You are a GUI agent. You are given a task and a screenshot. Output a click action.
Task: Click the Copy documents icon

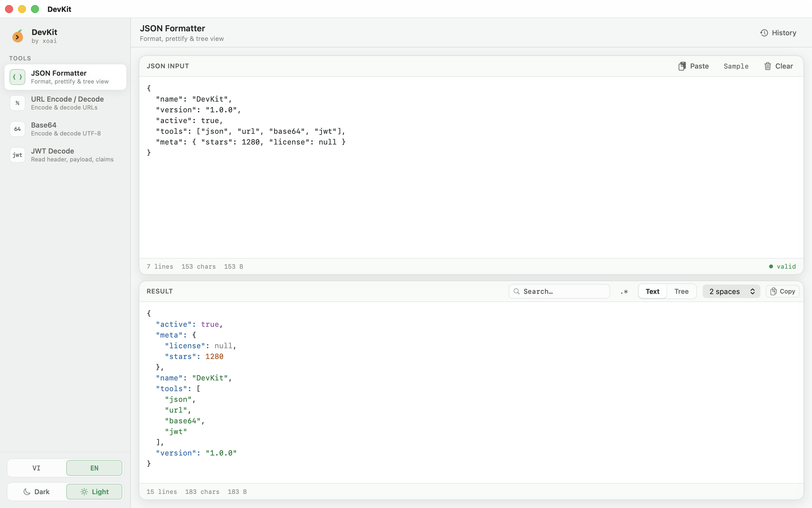point(773,291)
